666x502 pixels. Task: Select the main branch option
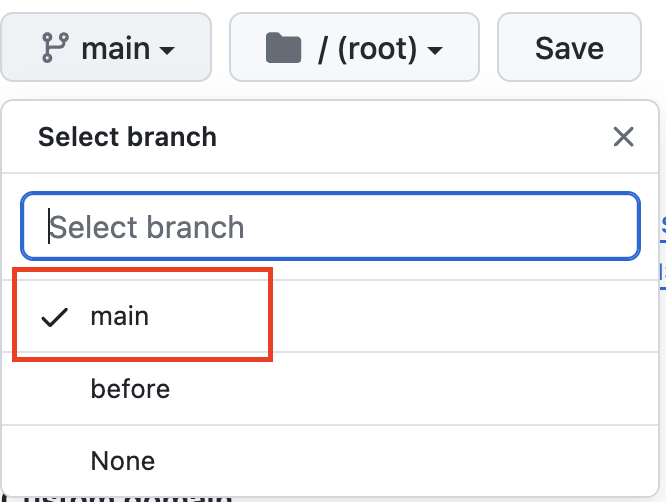pyautogui.click(x=330, y=316)
